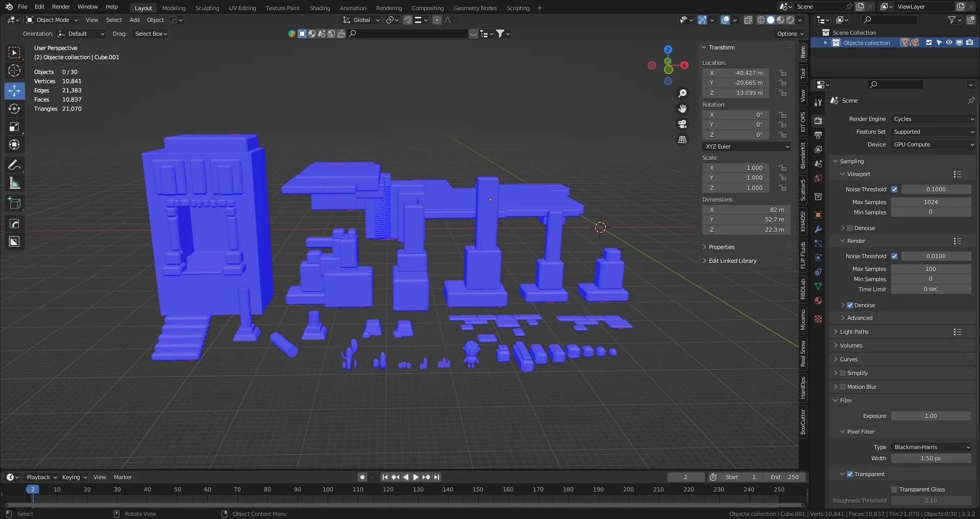Switch to the Shading workspace tab
Image resolution: width=980 pixels, height=519 pixels.
coord(320,8)
